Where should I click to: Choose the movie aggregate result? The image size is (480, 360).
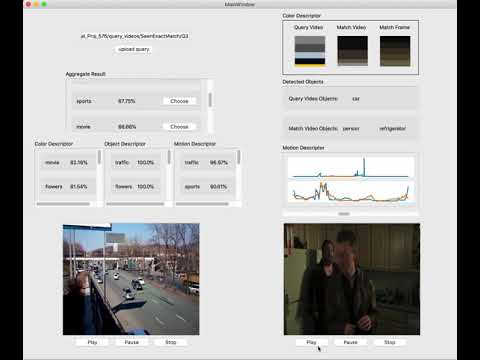tap(179, 127)
